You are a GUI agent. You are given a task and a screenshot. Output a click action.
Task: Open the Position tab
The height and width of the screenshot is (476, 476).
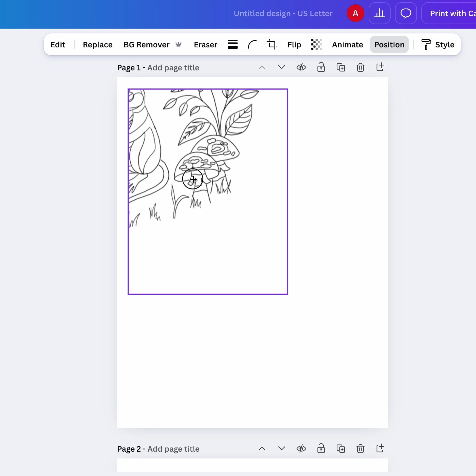pyautogui.click(x=389, y=45)
